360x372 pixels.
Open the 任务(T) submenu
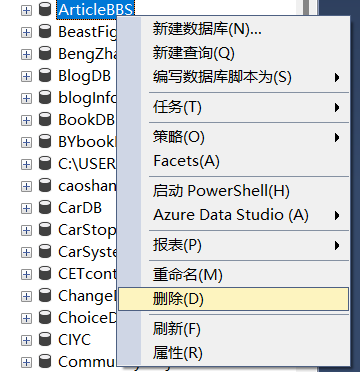(x=233, y=107)
